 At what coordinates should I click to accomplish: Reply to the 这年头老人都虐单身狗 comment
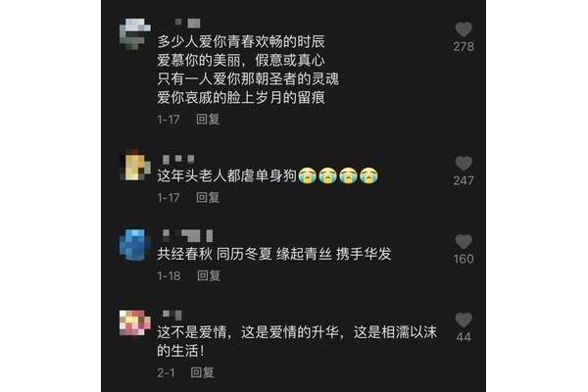(x=208, y=197)
